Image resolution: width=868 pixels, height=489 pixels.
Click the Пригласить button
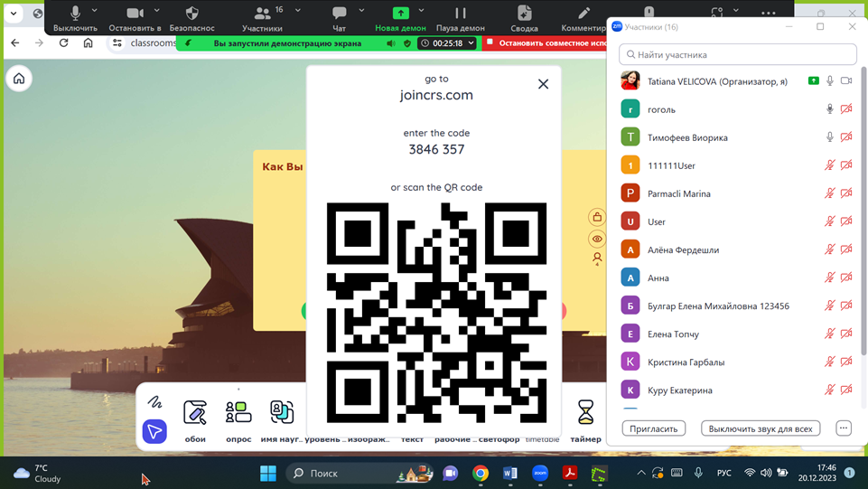(653, 428)
